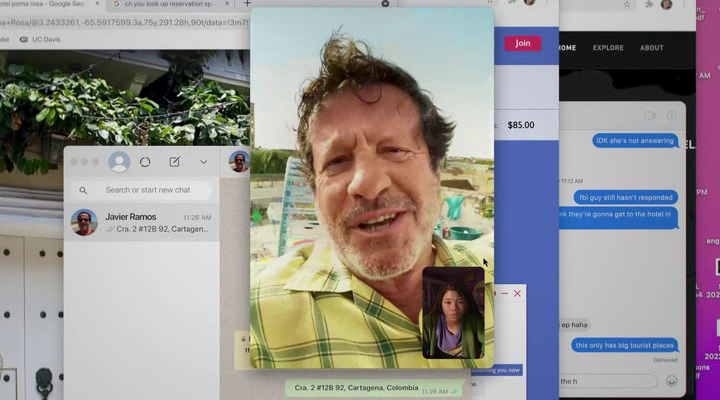720x400 pixels.
Task: Open Javier Ramos conversation
Action: [x=142, y=223]
